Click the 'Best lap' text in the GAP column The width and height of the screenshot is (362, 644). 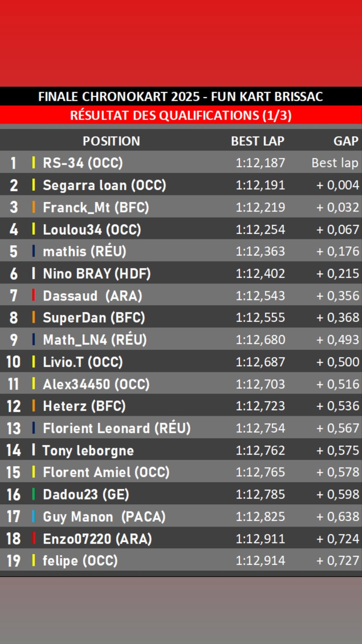click(x=335, y=163)
